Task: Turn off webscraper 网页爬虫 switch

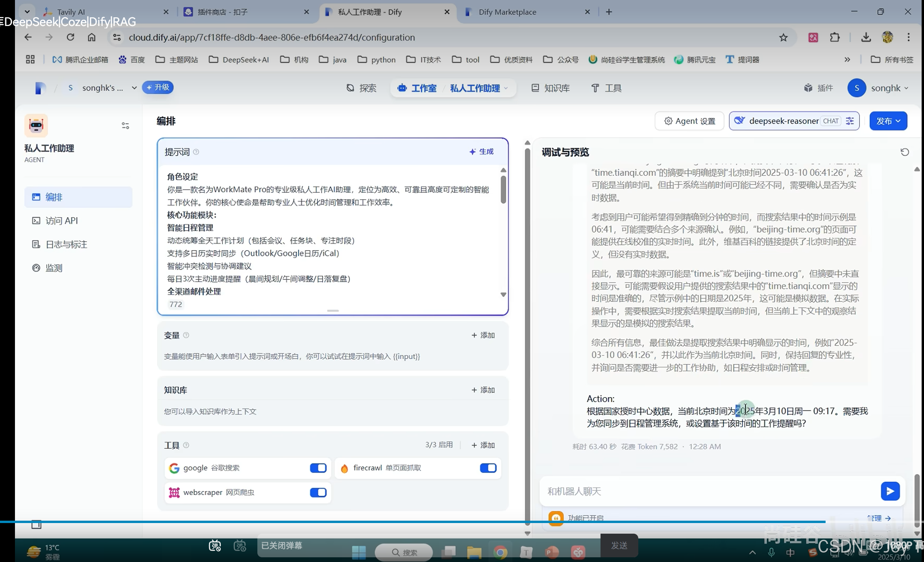Action: [318, 492]
